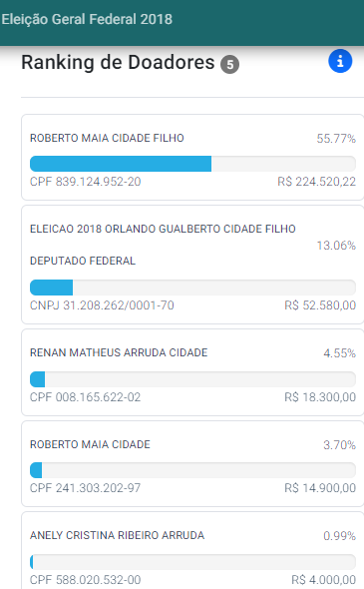Click the 55.77% progress bar
The width and height of the screenshot is (364, 589).
point(192,164)
